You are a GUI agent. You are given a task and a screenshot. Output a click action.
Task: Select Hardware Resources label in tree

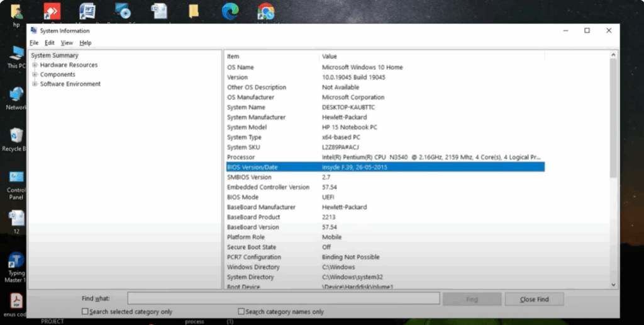[x=69, y=65]
